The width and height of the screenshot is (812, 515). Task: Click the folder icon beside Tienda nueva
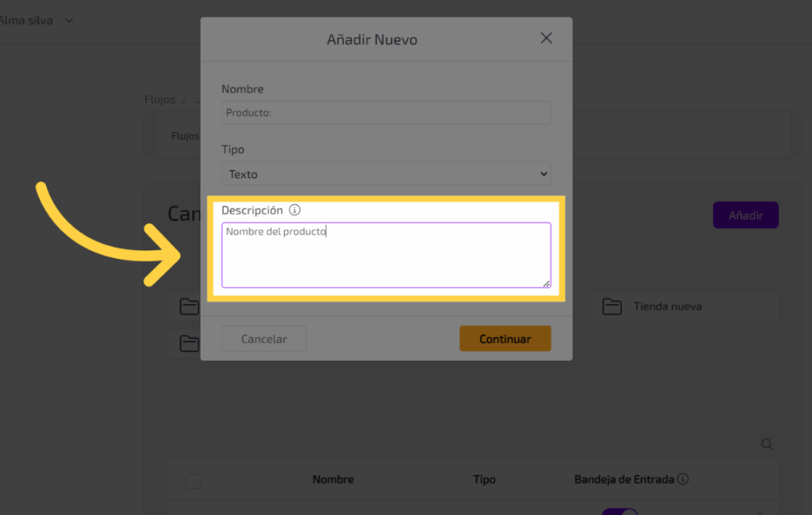tap(611, 307)
